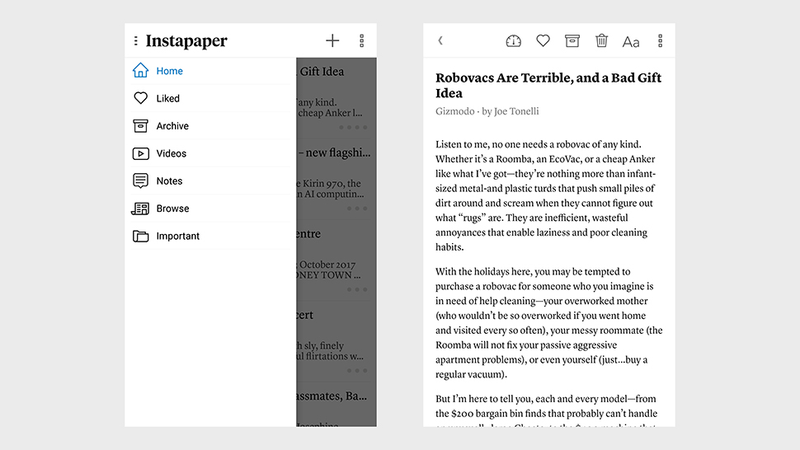The image size is (800, 450).
Task: Click the archive box icon in the sidebar
Action: 140,126
